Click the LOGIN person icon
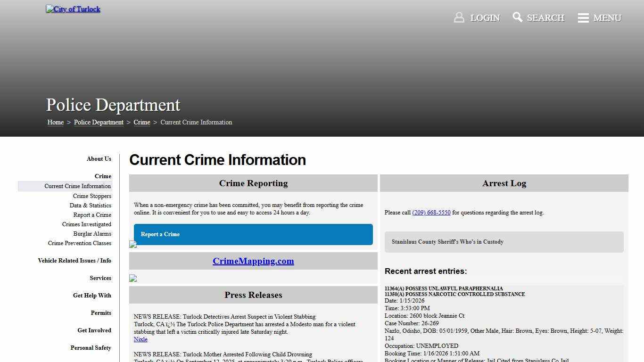This screenshot has width=644, height=362. click(459, 17)
